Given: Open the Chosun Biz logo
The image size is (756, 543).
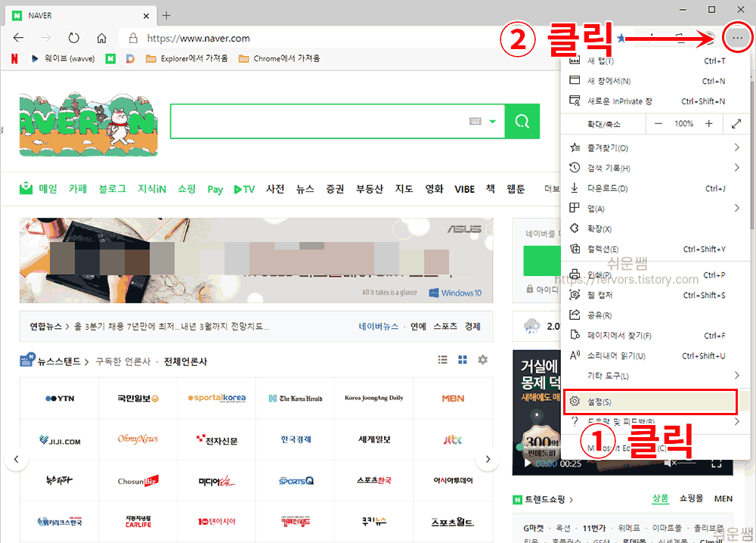Looking at the screenshot, I should point(138,481).
